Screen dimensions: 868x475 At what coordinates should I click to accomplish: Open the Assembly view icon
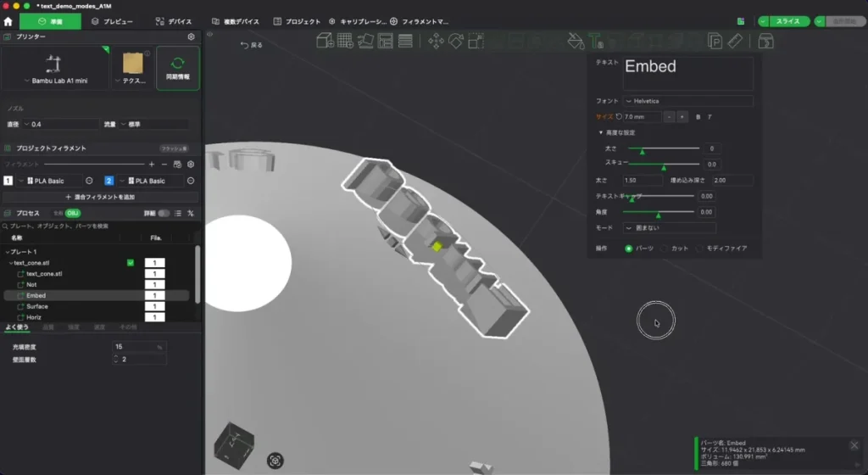(766, 41)
